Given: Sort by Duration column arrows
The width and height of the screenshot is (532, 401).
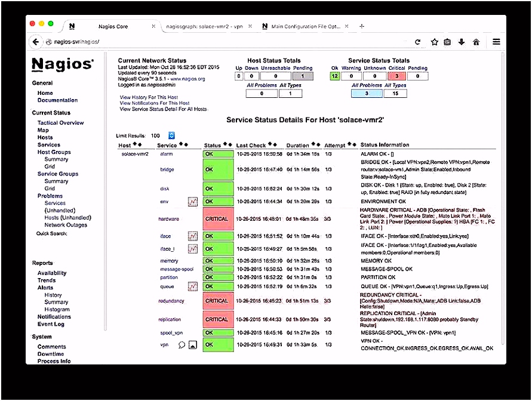Looking at the screenshot, I should (316, 144).
